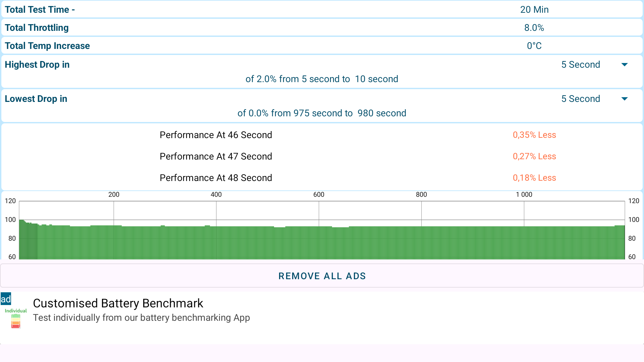Click the Individual battery app icon
The image size is (644, 362).
(16, 318)
